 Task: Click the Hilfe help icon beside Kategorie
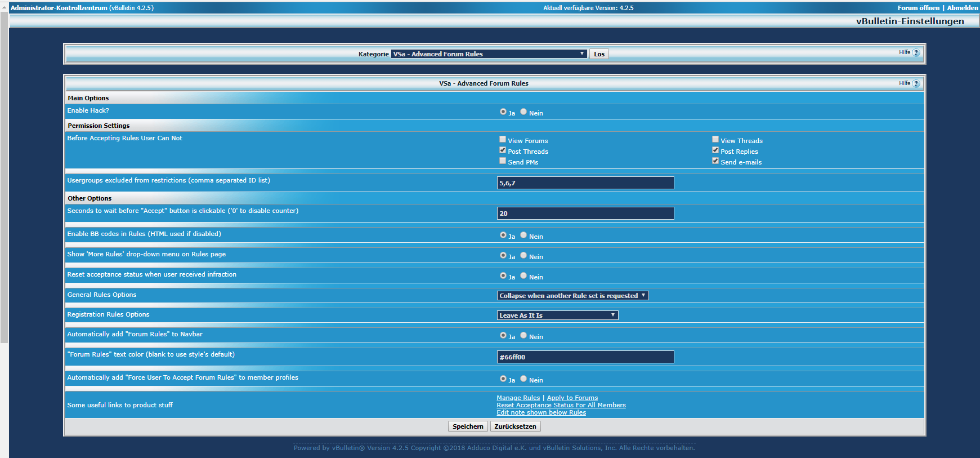(x=916, y=52)
